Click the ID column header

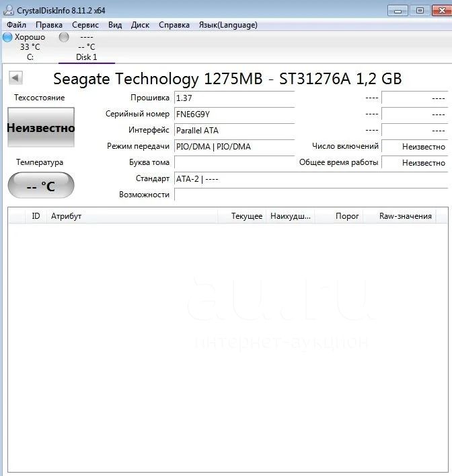36,216
